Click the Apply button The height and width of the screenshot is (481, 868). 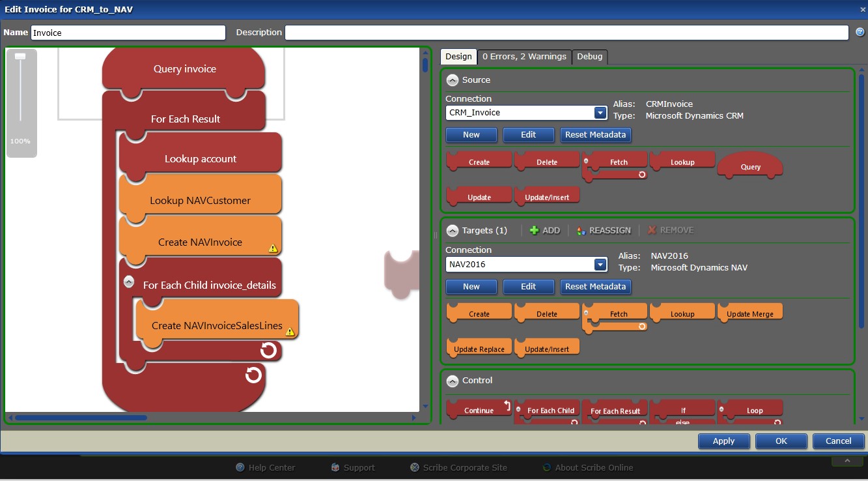click(x=723, y=441)
